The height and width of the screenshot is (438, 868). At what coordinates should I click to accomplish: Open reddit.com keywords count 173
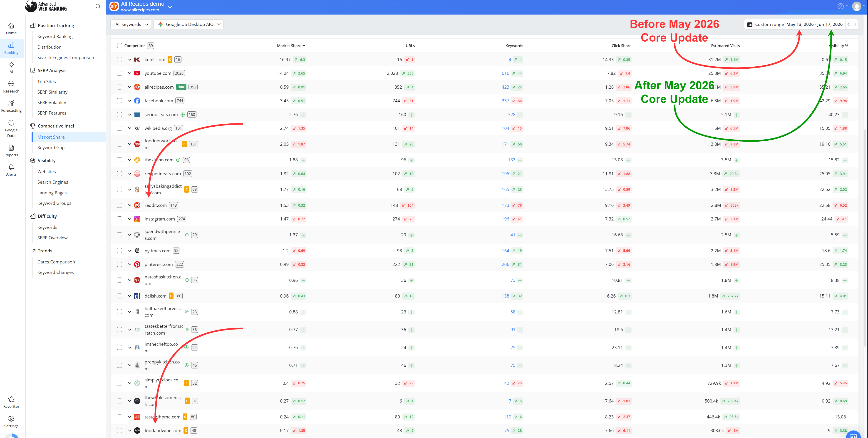point(505,205)
